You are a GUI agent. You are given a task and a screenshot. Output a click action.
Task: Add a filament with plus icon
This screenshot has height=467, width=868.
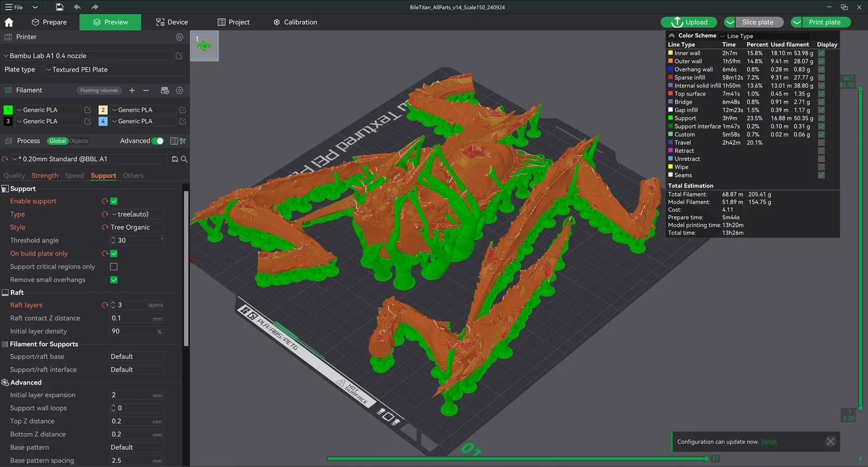pyautogui.click(x=132, y=91)
